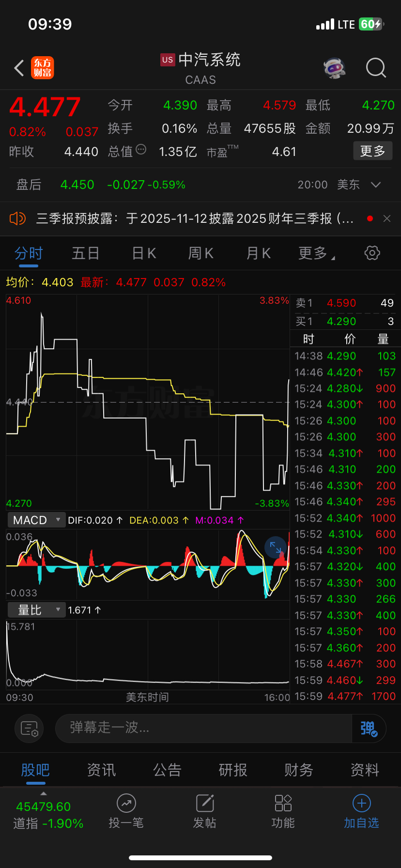Tap the MACD histogram chart
Viewport: 401px width, 868px height.
(148, 564)
